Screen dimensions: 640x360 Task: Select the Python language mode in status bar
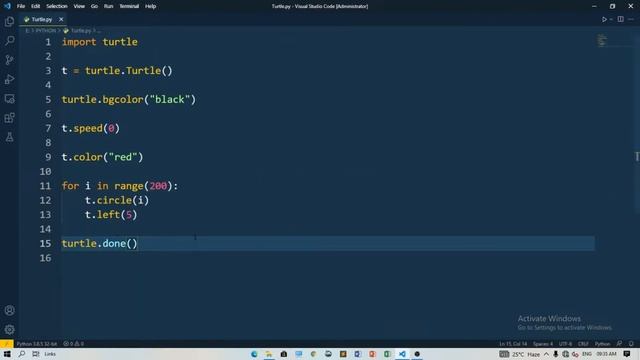602,344
